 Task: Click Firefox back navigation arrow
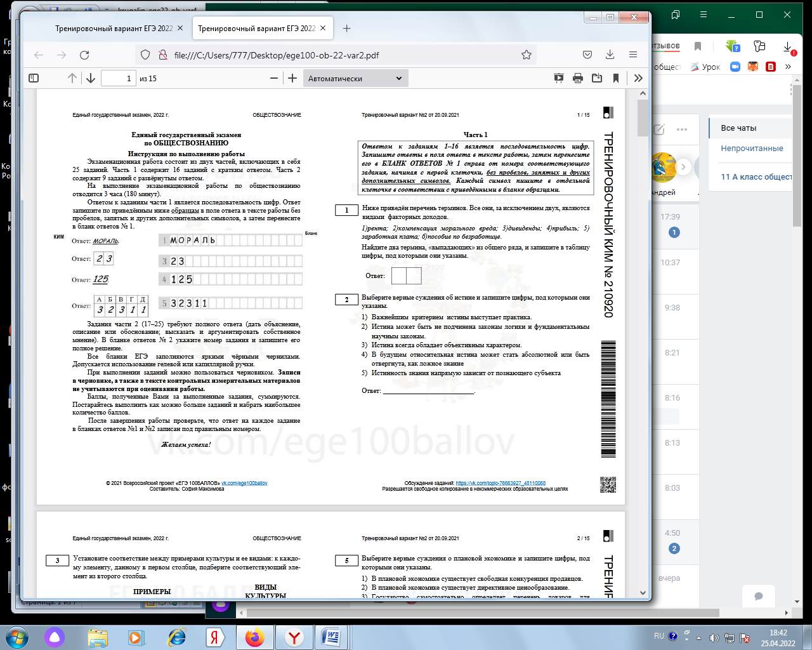[39, 55]
